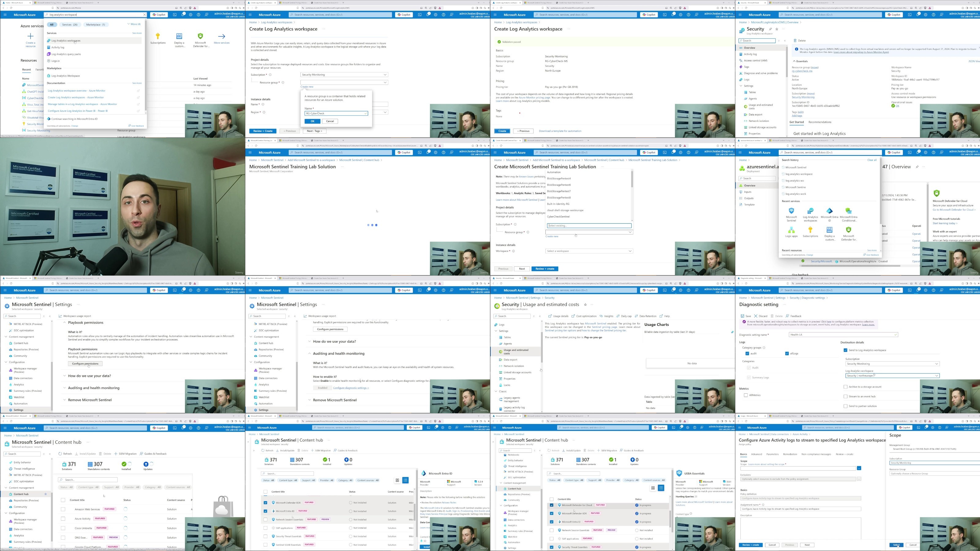Collapse the Essentials section in Security workspace Overview
980x551 pixels.
tap(794, 61)
